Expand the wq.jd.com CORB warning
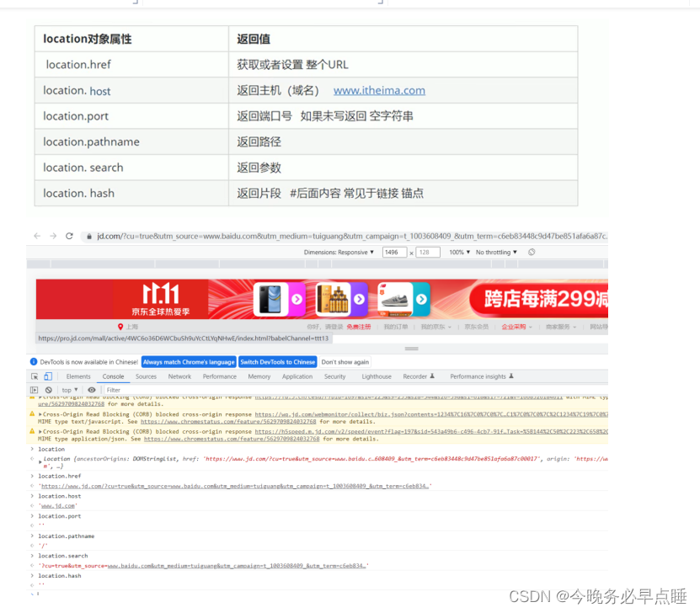The height and width of the screenshot is (613, 700). [40, 414]
